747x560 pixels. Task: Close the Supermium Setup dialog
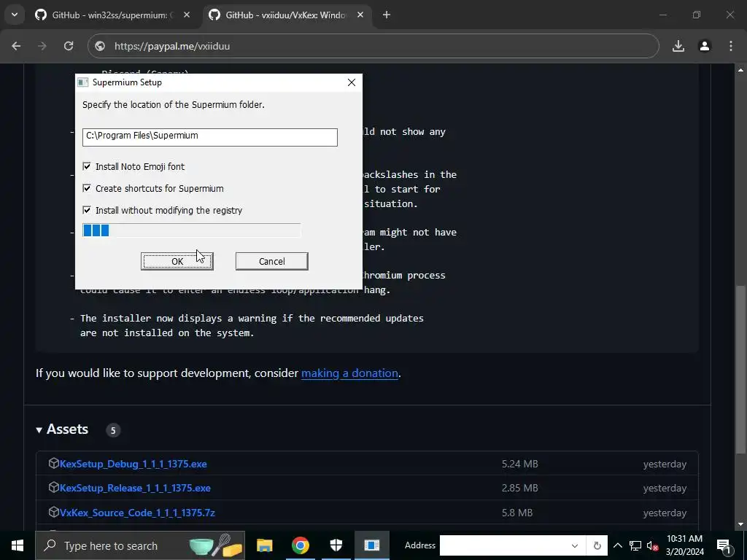tap(352, 82)
